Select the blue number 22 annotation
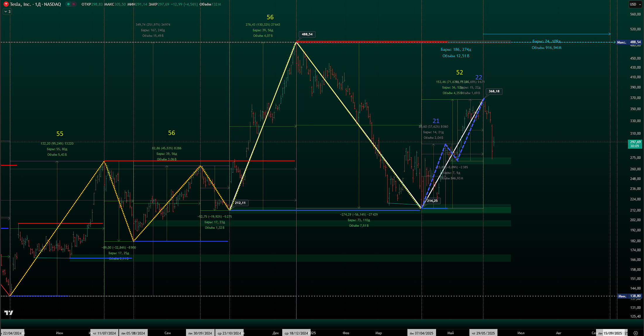644x336 pixels. point(478,77)
